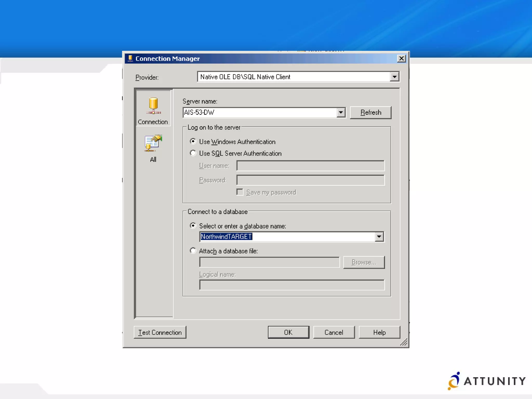The width and height of the screenshot is (532, 399).
Task: Click the Log on to the server group label
Action: tap(214, 127)
